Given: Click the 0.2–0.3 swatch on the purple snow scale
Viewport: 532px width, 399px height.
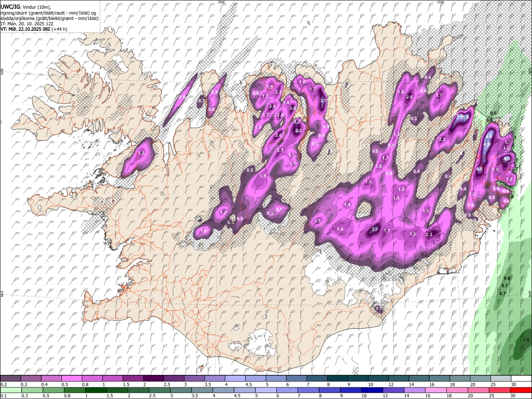Looking at the screenshot, I should [11, 379].
